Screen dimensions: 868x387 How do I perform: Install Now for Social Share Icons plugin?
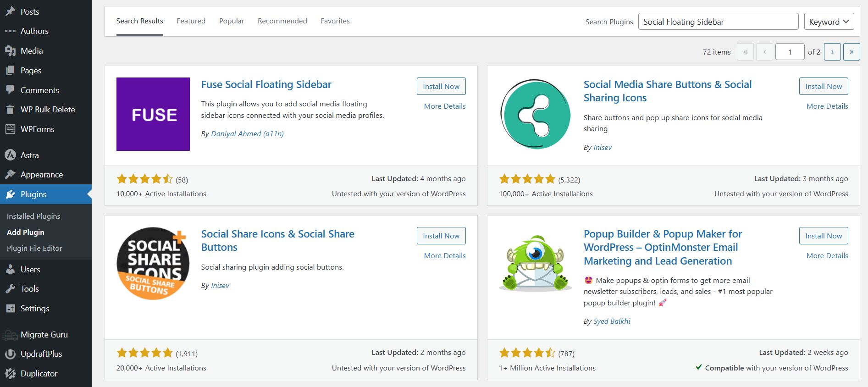(x=441, y=236)
